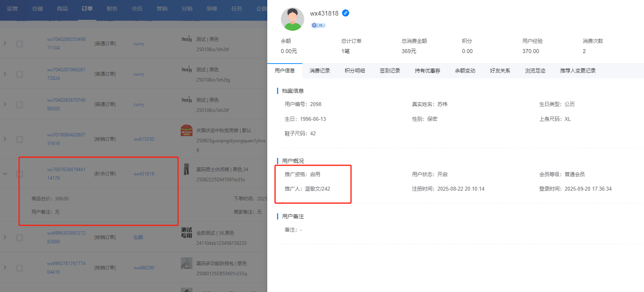Click the 会员等级：普通会员 text
The image size is (644, 292).
click(562, 174)
